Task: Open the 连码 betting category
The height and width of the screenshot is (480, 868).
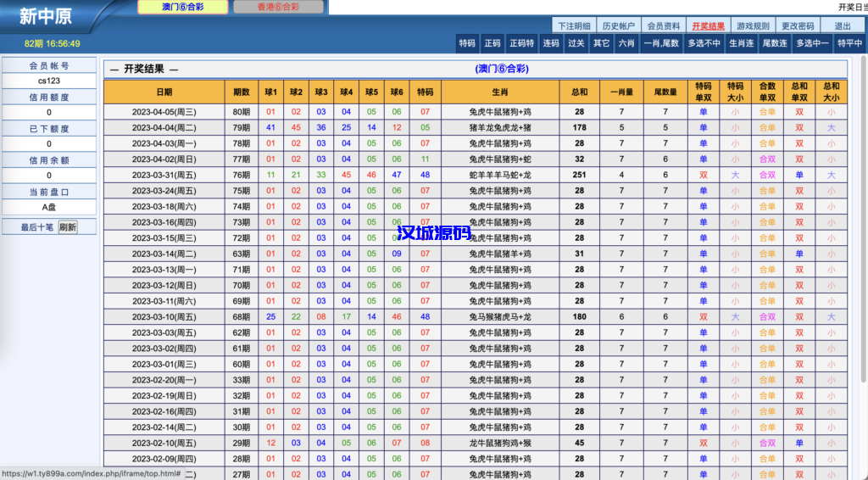Action: [x=551, y=43]
